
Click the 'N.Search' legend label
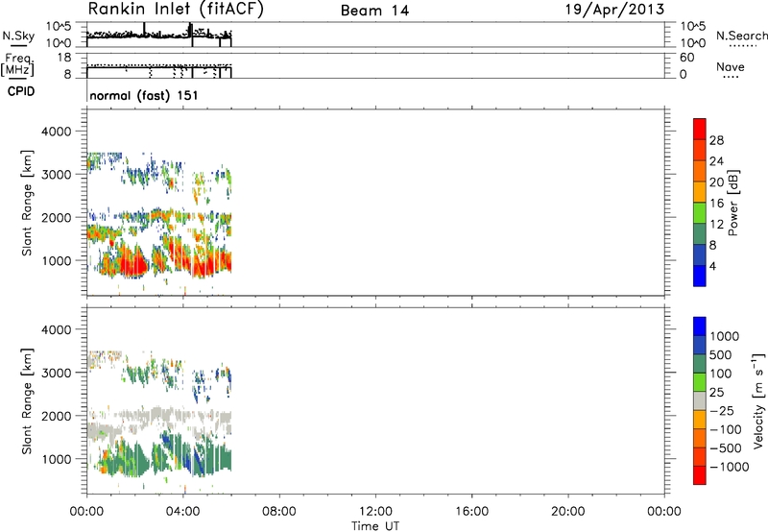click(x=742, y=36)
